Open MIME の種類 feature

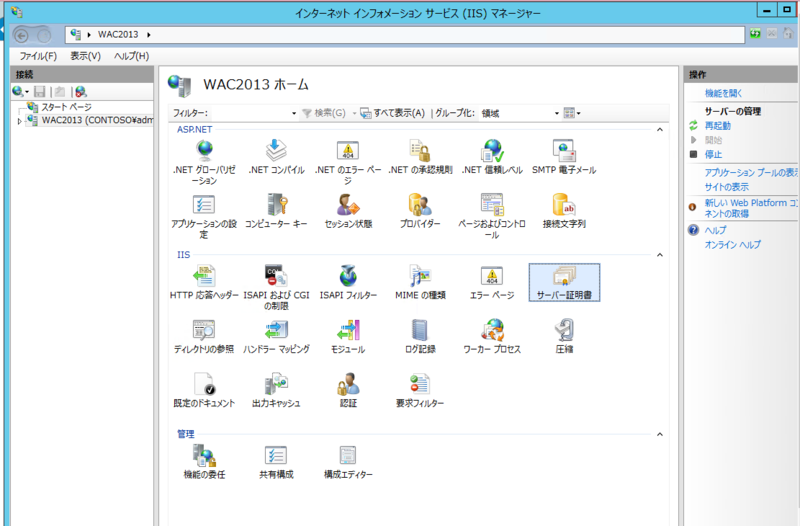[420, 282]
